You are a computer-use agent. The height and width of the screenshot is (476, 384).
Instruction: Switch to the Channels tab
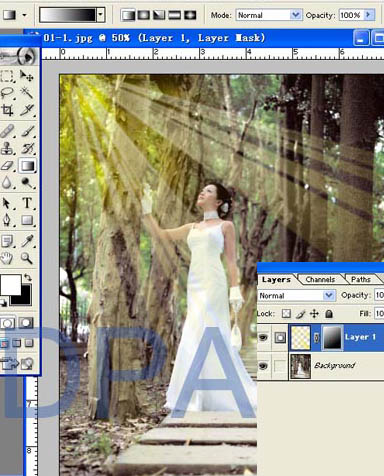pyautogui.click(x=320, y=279)
